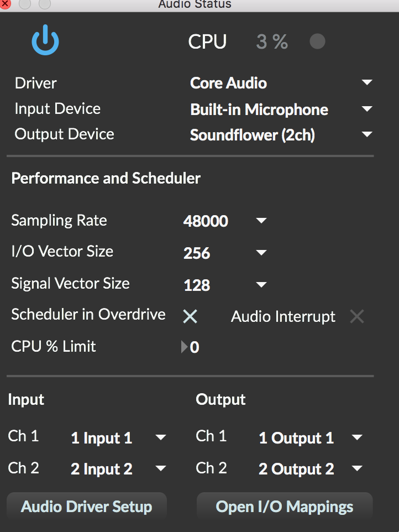Open the Driver dropdown showing Core Audio
Viewport: 399px width, 532px height.
coord(281,83)
